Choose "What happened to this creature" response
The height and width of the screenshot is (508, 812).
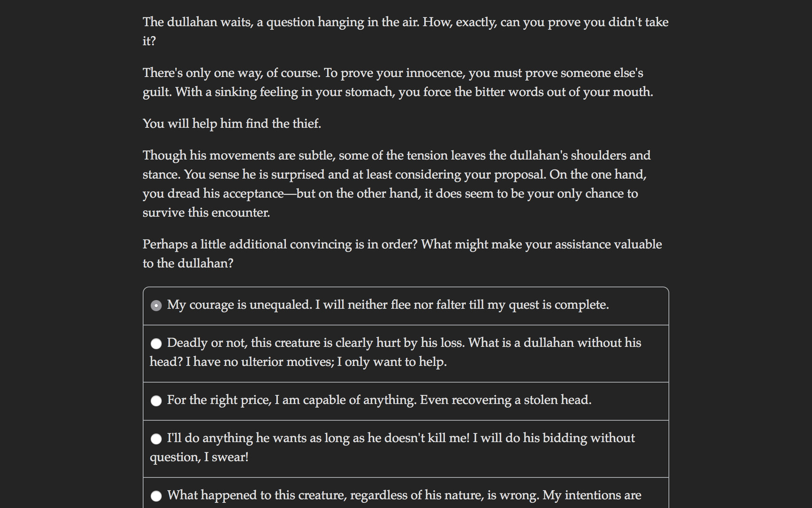click(x=404, y=495)
